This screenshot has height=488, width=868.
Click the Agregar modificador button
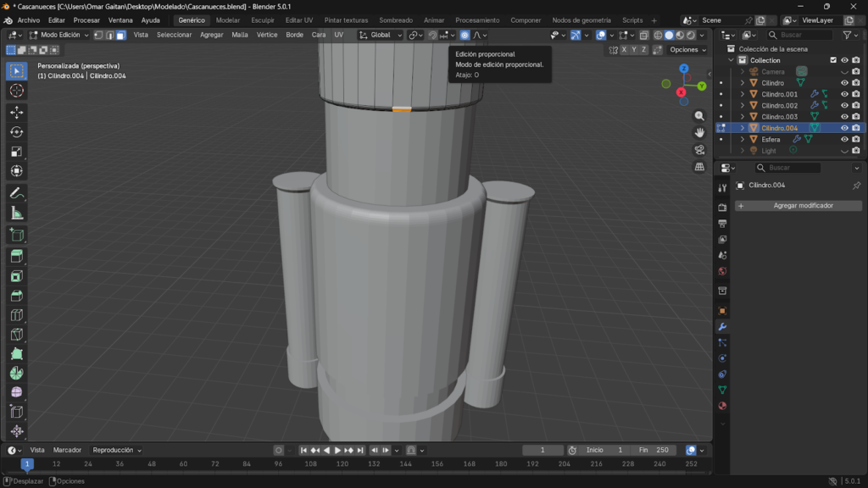(798, 206)
